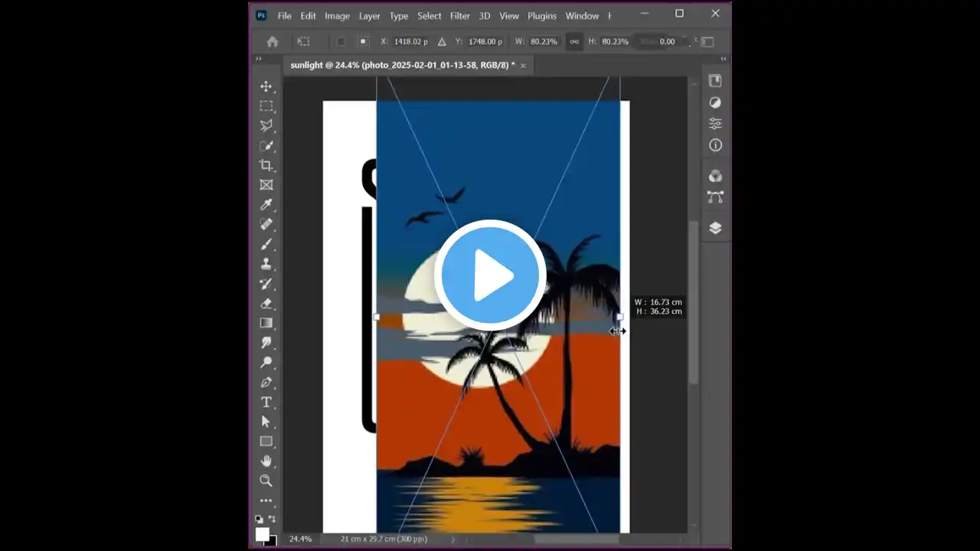The width and height of the screenshot is (980, 551).
Task: Click the reference point location grid
Action: click(364, 41)
